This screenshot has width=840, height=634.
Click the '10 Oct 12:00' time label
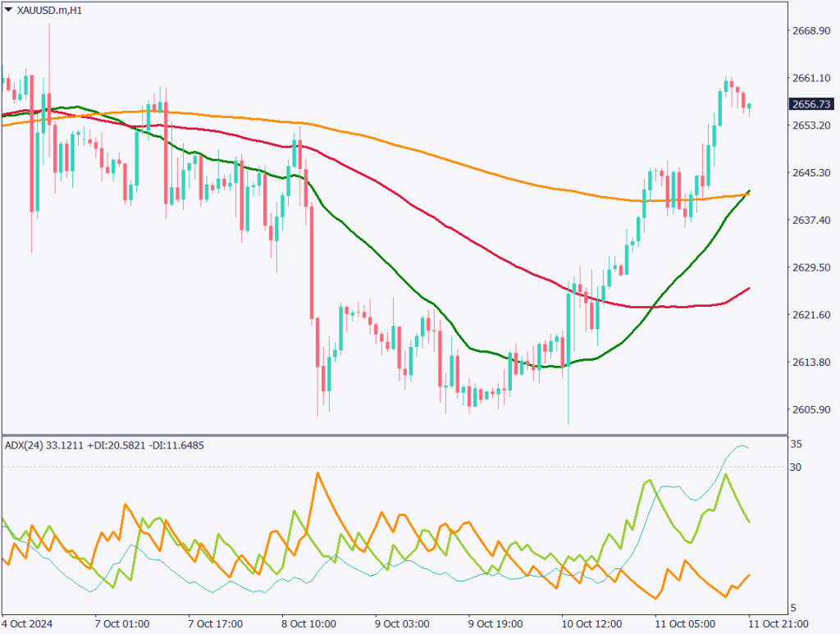[589, 624]
